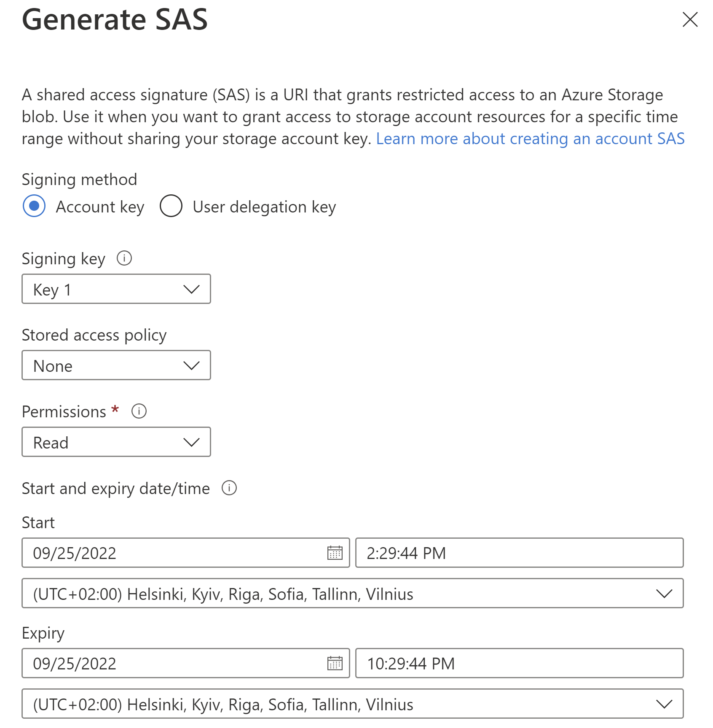
Task: Click the Expiry time field 10:29:44 PM
Action: pos(520,663)
